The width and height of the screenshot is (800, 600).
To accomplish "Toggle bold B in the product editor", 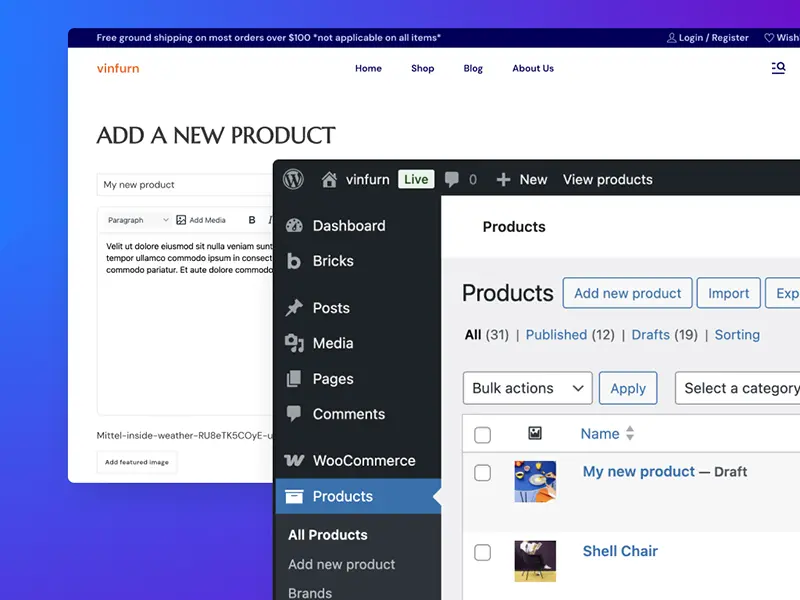I will [x=252, y=220].
